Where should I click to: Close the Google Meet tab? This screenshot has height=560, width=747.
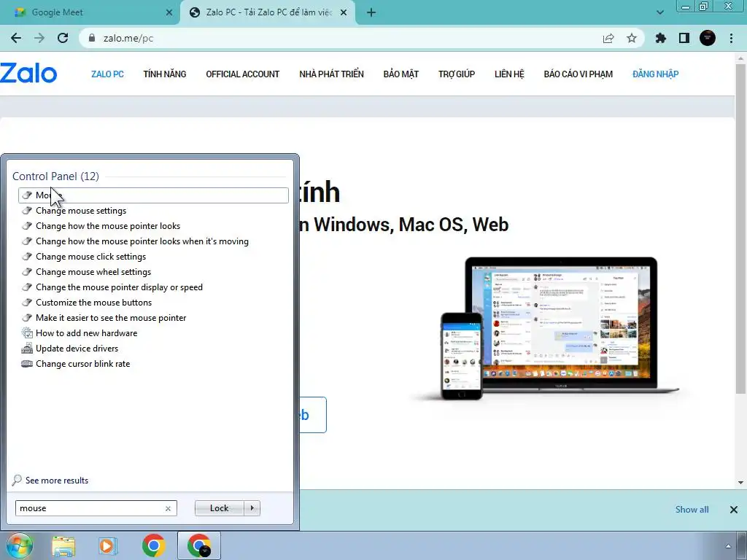pyautogui.click(x=169, y=12)
